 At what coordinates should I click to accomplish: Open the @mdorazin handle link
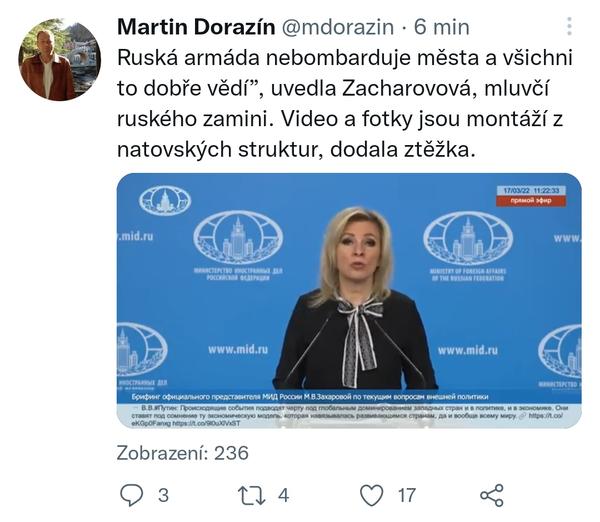(x=338, y=27)
